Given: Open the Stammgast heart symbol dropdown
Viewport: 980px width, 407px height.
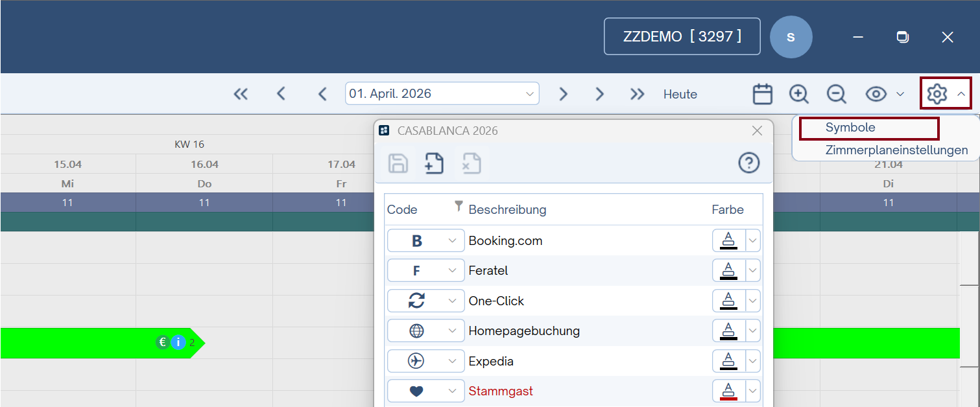Looking at the screenshot, I should coord(452,391).
